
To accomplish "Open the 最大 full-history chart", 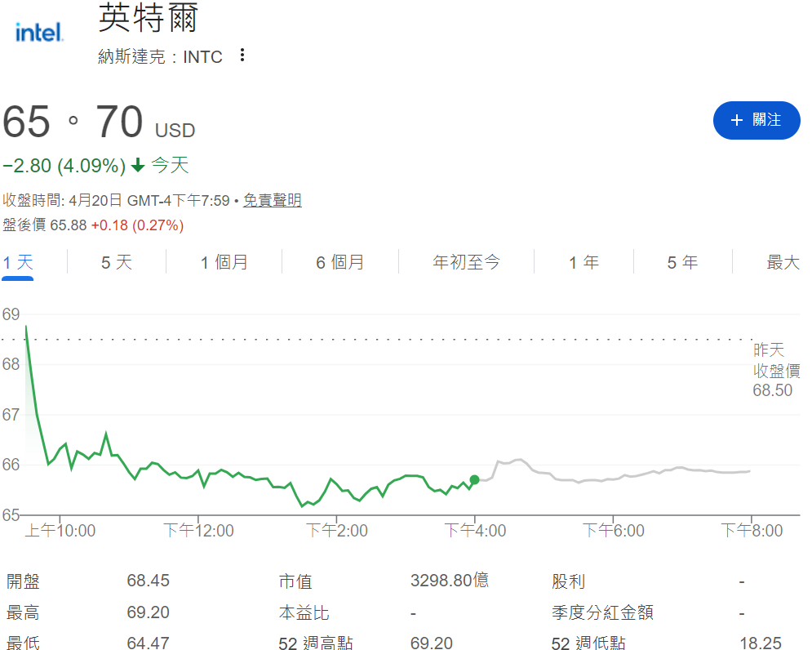I will coord(782,262).
